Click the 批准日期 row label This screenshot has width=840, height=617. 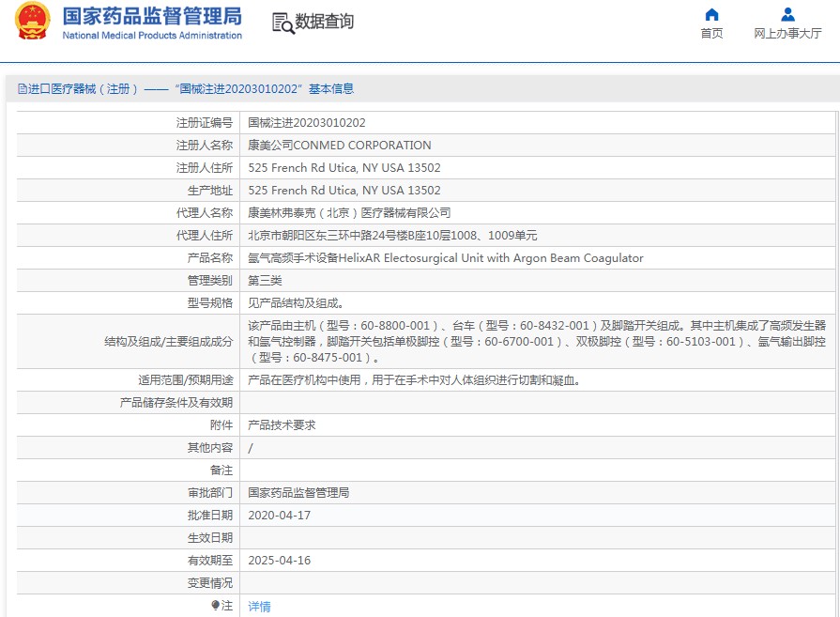click(x=210, y=516)
